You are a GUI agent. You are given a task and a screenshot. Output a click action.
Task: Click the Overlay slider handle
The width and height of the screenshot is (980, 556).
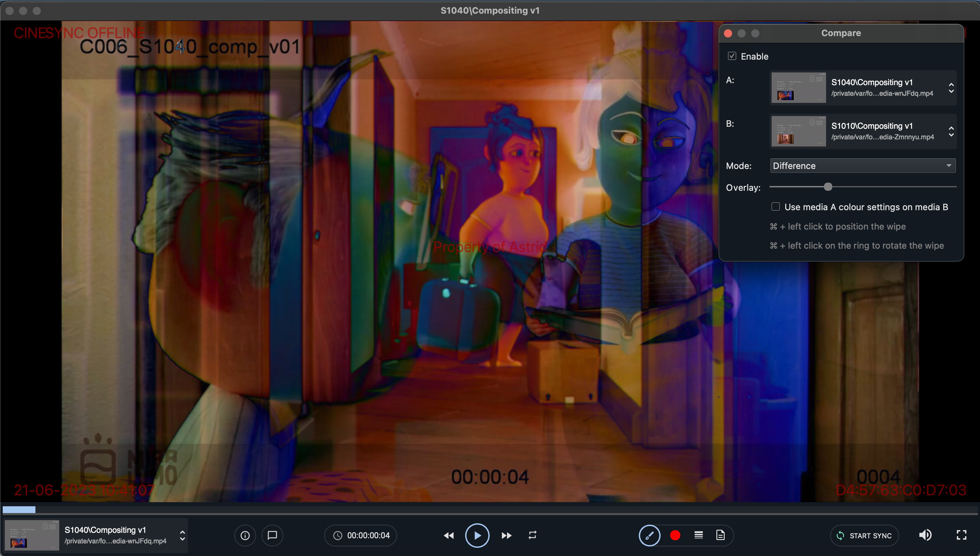(828, 187)
